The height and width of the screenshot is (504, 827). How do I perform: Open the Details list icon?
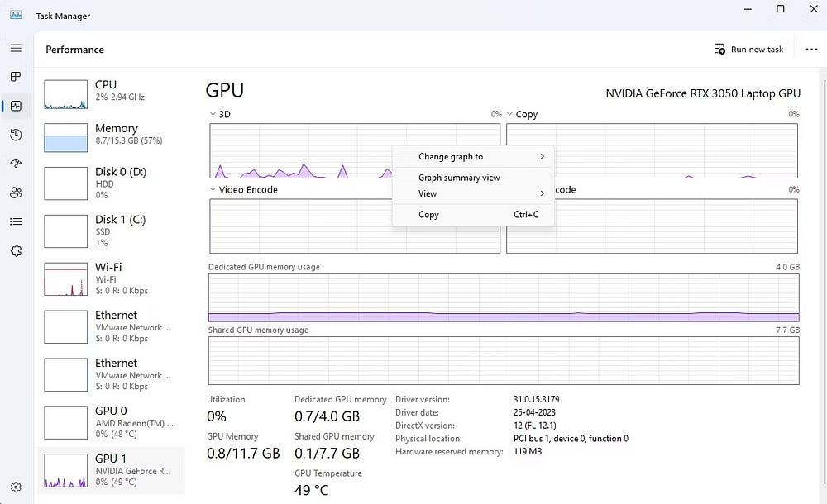(x=15, y=221)
